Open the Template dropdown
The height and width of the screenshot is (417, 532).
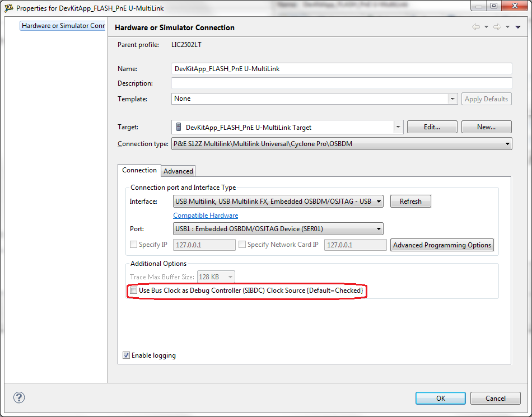tap(452, 99)
